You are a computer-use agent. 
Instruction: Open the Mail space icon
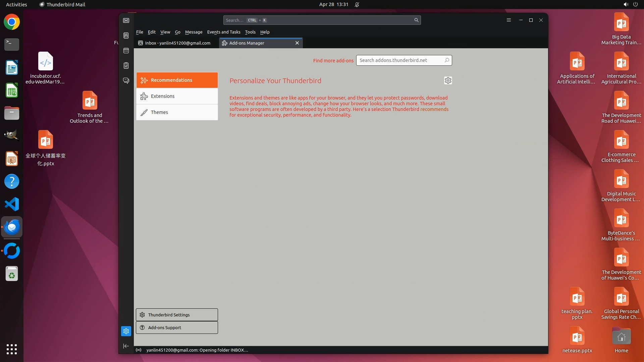tap(126, 20)
